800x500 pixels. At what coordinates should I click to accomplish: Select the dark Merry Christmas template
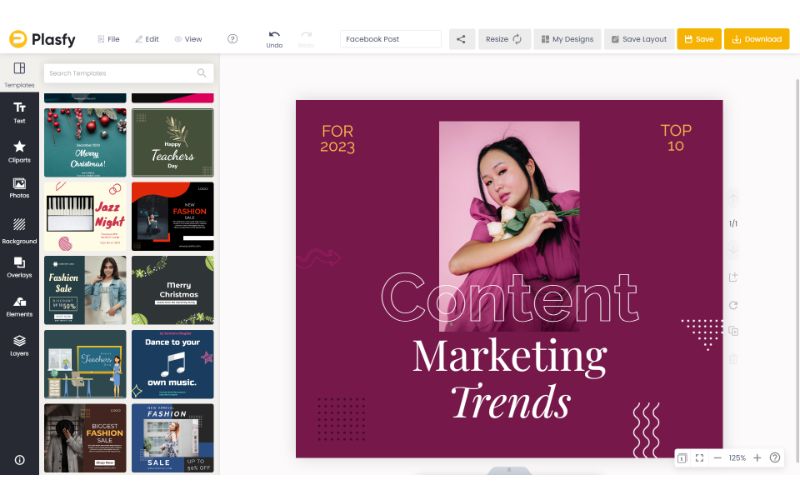173,290
